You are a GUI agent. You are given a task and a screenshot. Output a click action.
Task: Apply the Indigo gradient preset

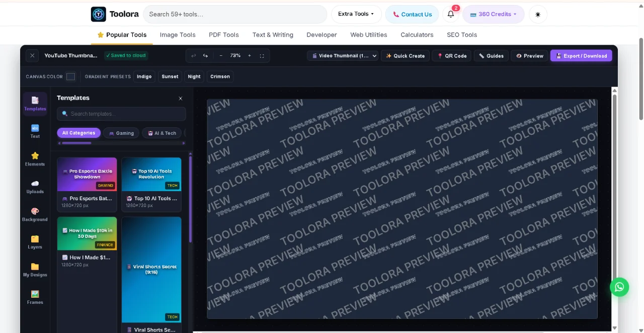(x=144, y=76)
